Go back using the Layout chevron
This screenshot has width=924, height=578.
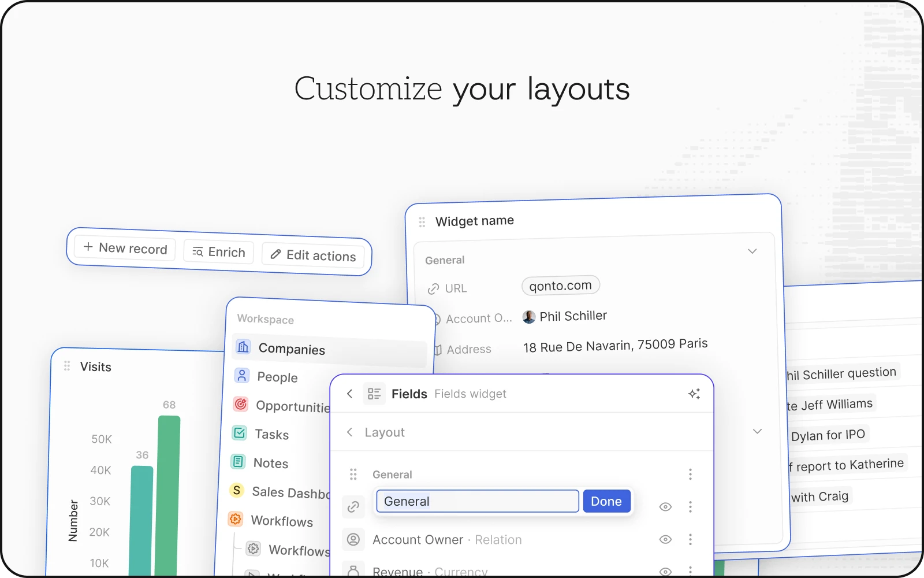tap(349, 432)
